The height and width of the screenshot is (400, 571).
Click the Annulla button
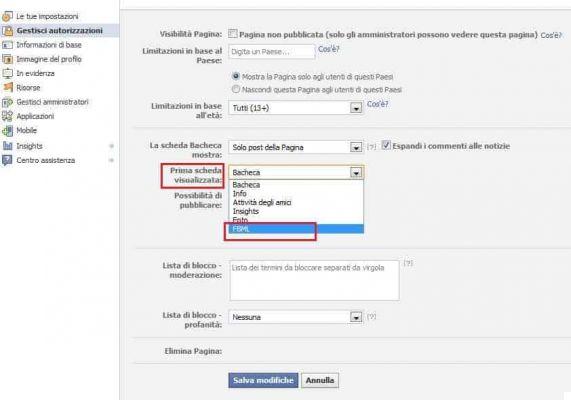point(320,380)
